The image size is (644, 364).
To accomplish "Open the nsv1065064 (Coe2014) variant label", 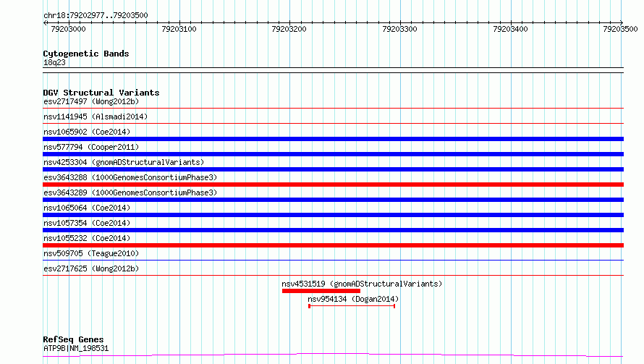I will point(87,208).
